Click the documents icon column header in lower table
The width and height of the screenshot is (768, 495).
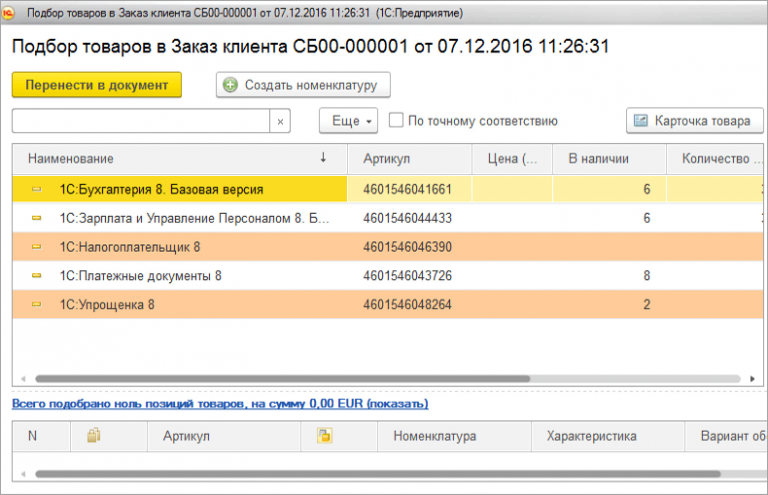pyautogui.click(x=94, y=436)
